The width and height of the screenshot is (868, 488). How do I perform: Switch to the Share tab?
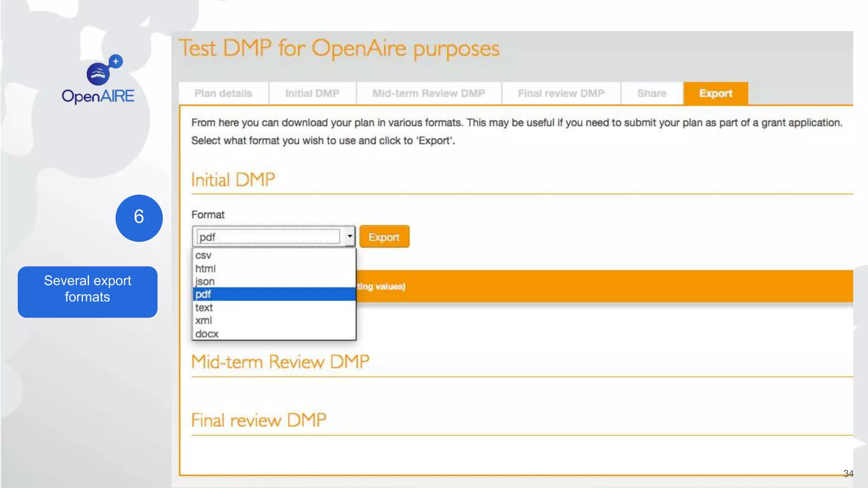click(x=652, y=93)
